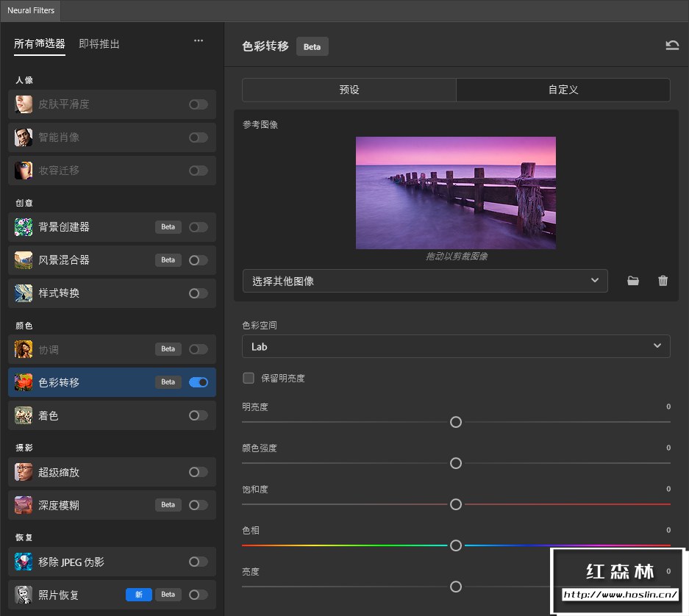Check the 保留明亮度 checkbox
Image resolution: width=689 pixels, height=616 pixels.
coord(249,378)
